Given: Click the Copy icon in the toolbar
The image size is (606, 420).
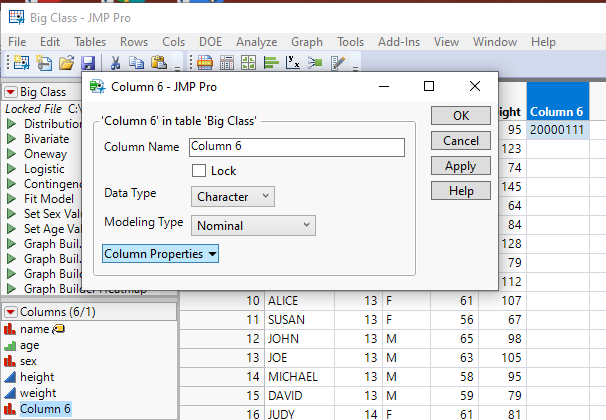Looking at the screenshot, I should pos(136,62).
